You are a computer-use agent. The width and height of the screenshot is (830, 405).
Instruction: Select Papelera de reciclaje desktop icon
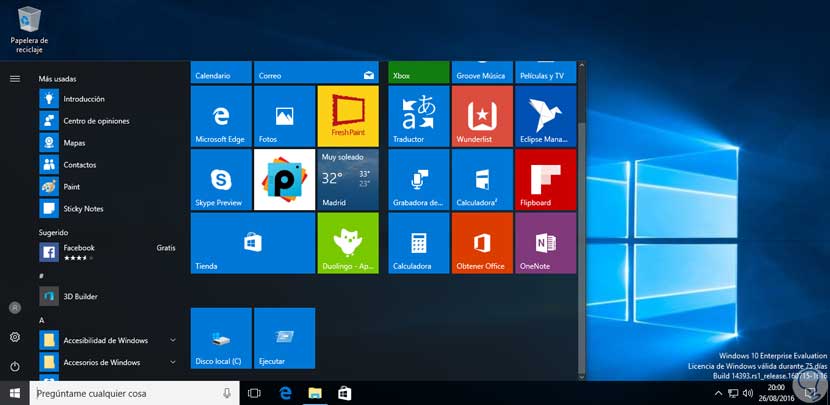tap(29, 30)
